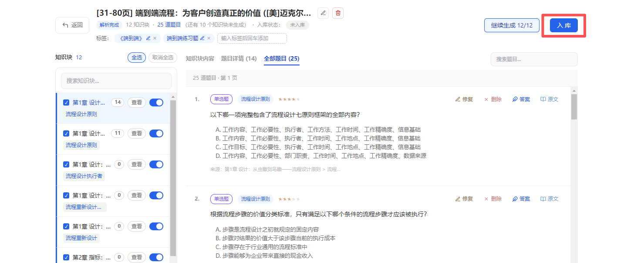This screenshot has height=263, width=644.
Task: Click the question list scrollbar up arrow
Action: click(x=574, y=90)
